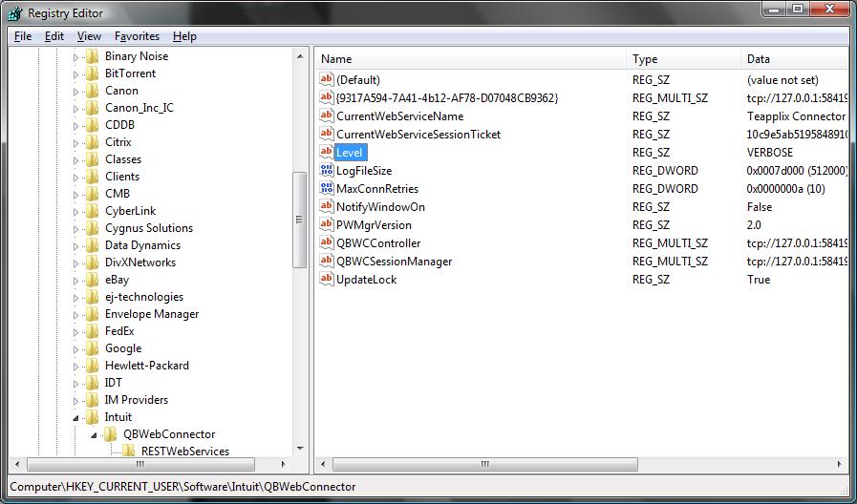Image resolution: width=857 pixels, height=504 pixels.
Task: Open the Edit menu
Action: click(54, 36)
